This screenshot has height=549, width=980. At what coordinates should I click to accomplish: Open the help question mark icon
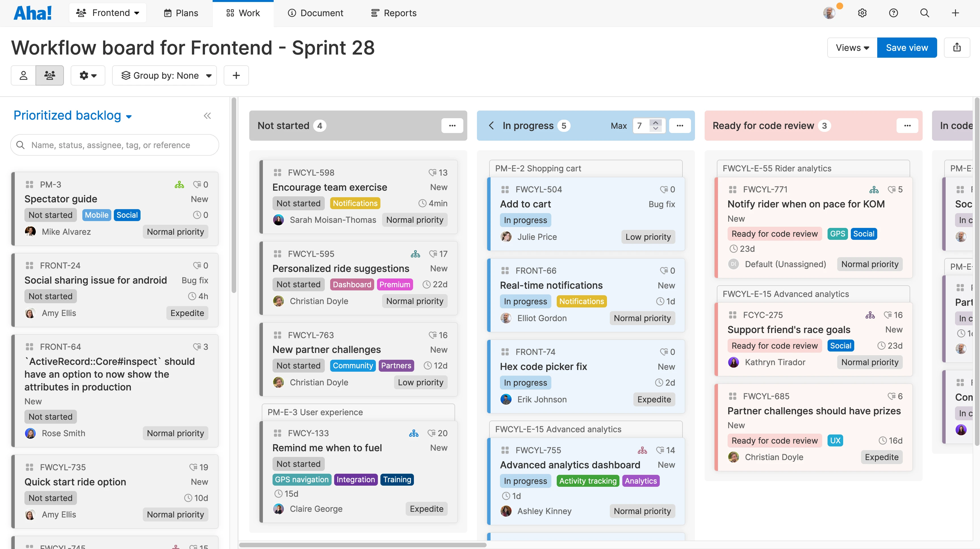coord(894,13)
